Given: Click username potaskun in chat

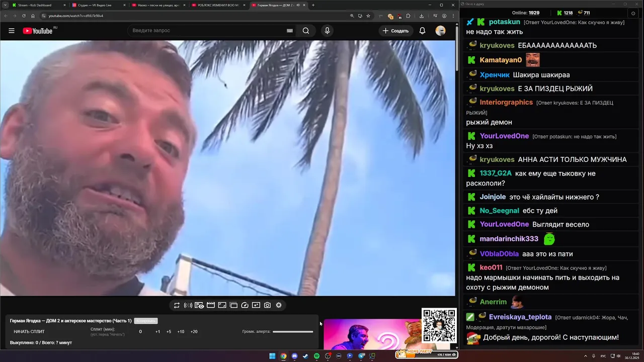Looking at the screenshot, I should (x=505, y=22).
